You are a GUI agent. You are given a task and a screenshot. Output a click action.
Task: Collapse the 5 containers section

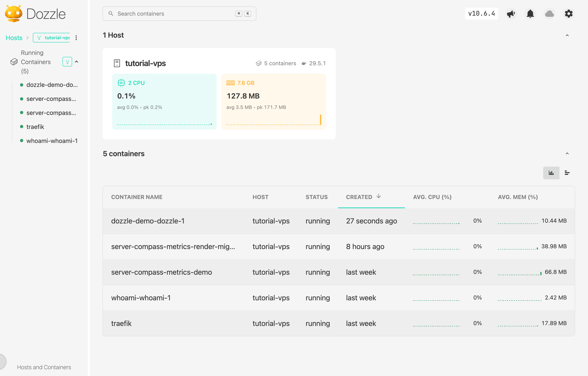(567, 154)
